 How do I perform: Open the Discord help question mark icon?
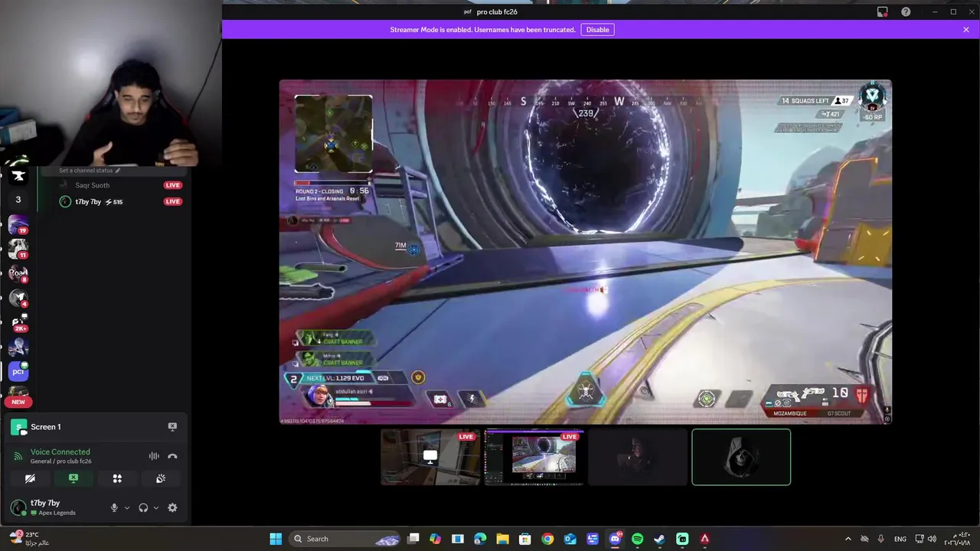(x=906, y=11)
